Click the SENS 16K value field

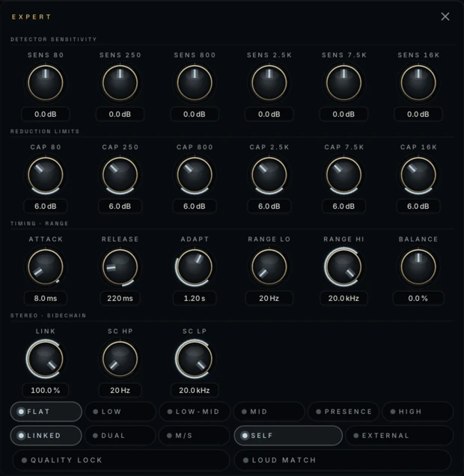click(418, 115)
